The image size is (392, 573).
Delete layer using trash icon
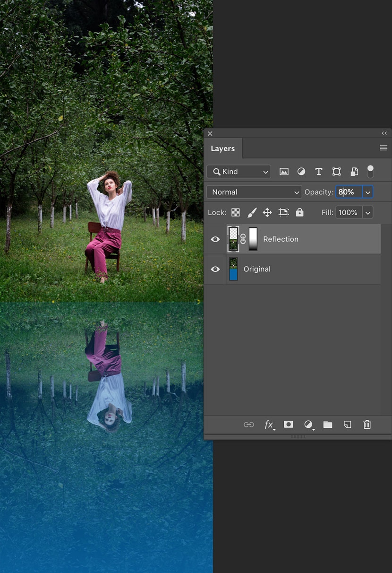click(367, 425)
